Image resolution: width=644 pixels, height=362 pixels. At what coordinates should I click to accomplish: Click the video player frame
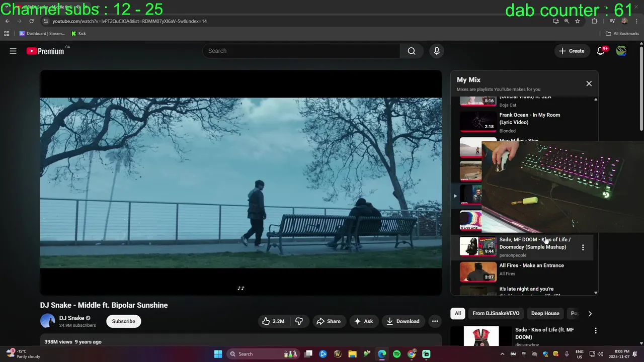[x=241, y=183]
